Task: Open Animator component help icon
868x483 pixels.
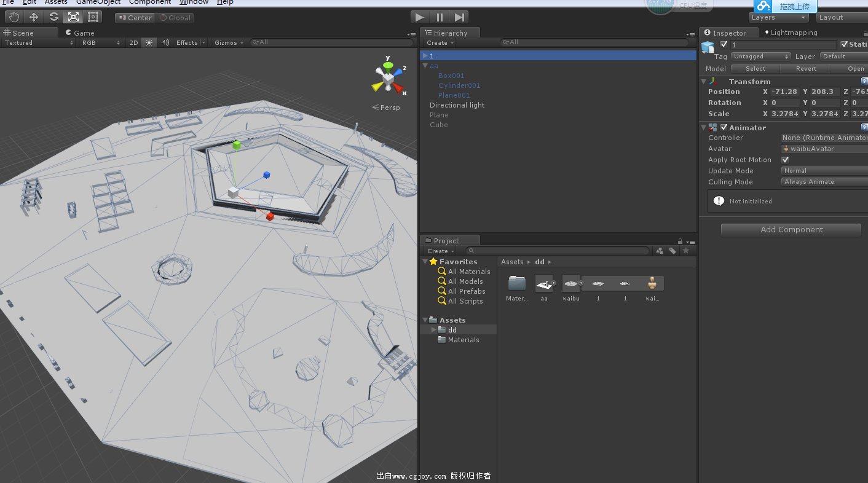Action: (x=864, y=127)
